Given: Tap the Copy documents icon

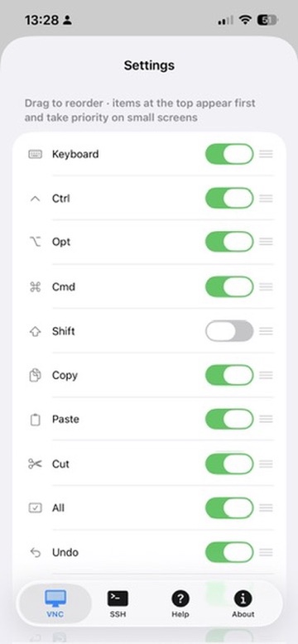Looking at the screenshot, I should [36, 376].
